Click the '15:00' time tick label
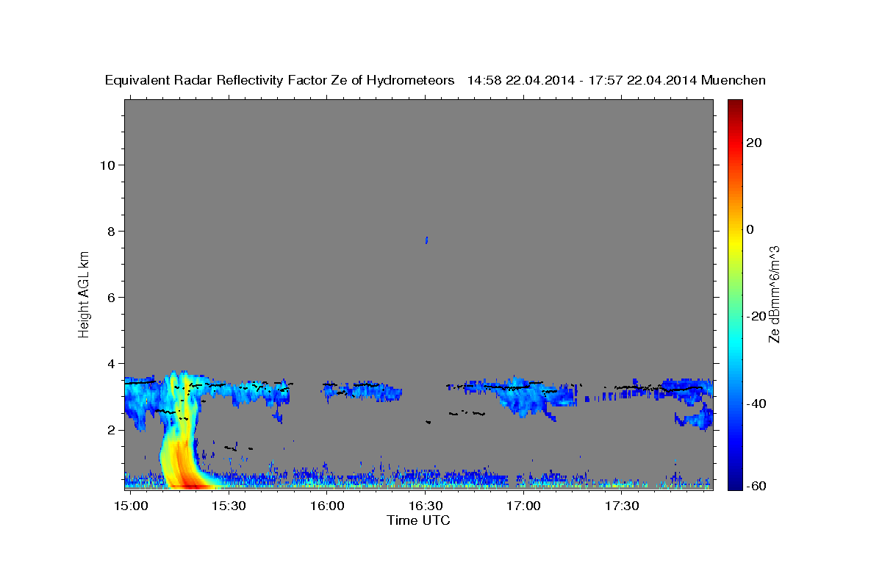 click(132, 506)
